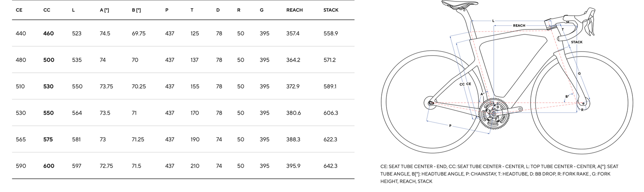Click the REACH column header in table
The image size is (644, 192).
click(x=294, y=10)
